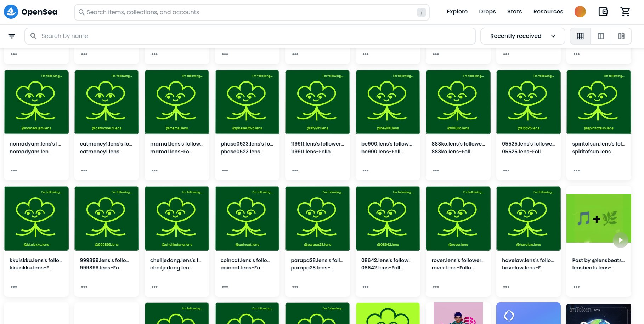Open more options for 08642.lens card
The height and width of the screenshot is (324, 644).
[x=366, y=287]
